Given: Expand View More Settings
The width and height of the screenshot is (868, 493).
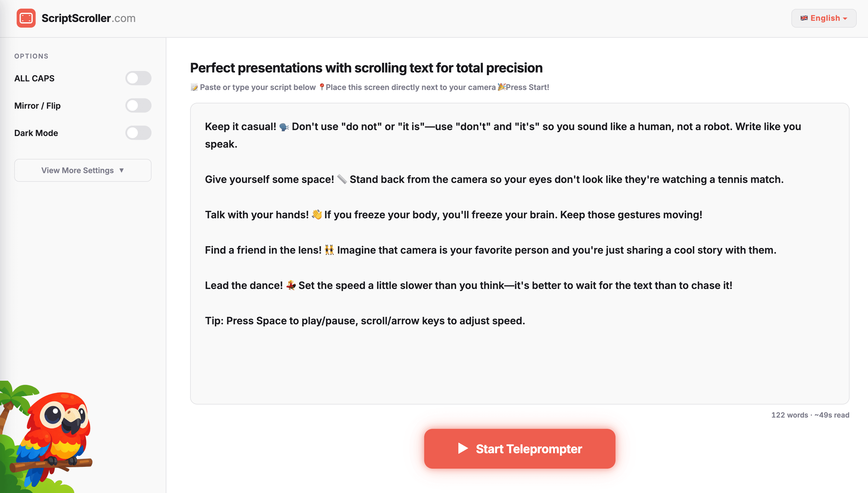Looking at the screenshot, I should (x=83, y=170).
